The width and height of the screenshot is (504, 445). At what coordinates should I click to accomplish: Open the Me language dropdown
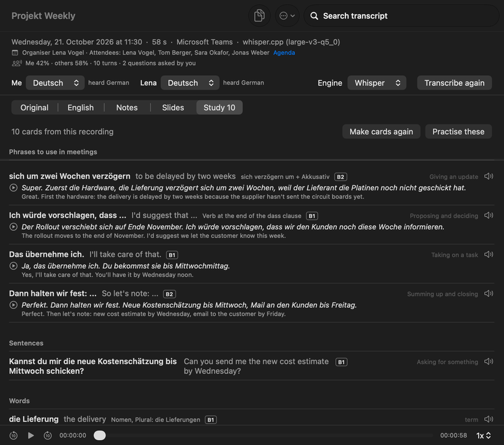[x=55, y=83]
